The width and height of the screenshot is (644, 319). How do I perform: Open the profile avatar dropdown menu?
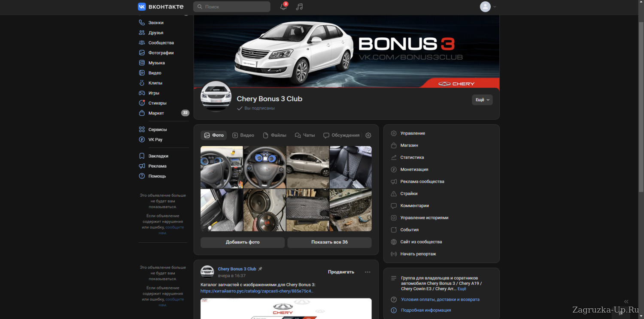click(x=488, y=7)
